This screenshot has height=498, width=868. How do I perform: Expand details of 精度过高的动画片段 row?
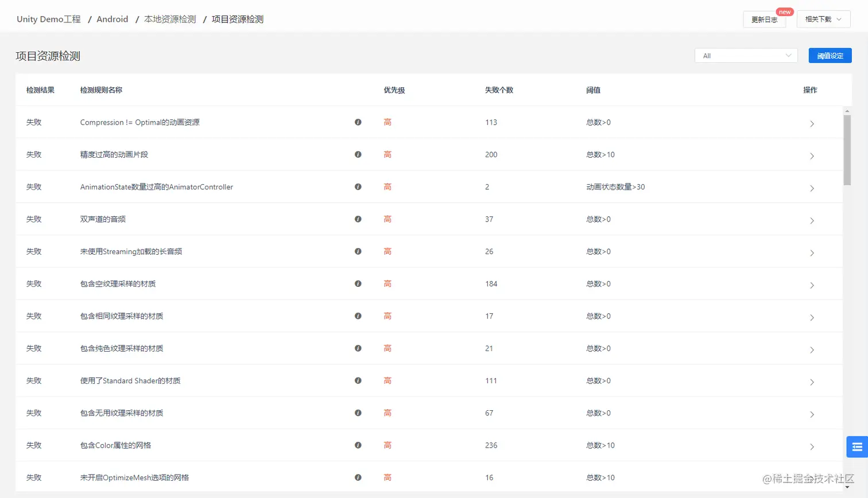pyautogui.click(x=812, y=155)
